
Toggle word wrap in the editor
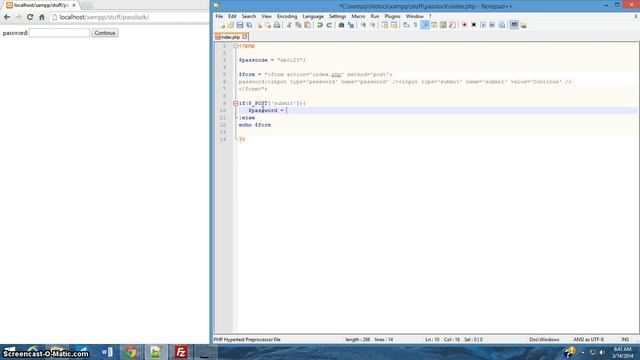coord(406,25)
